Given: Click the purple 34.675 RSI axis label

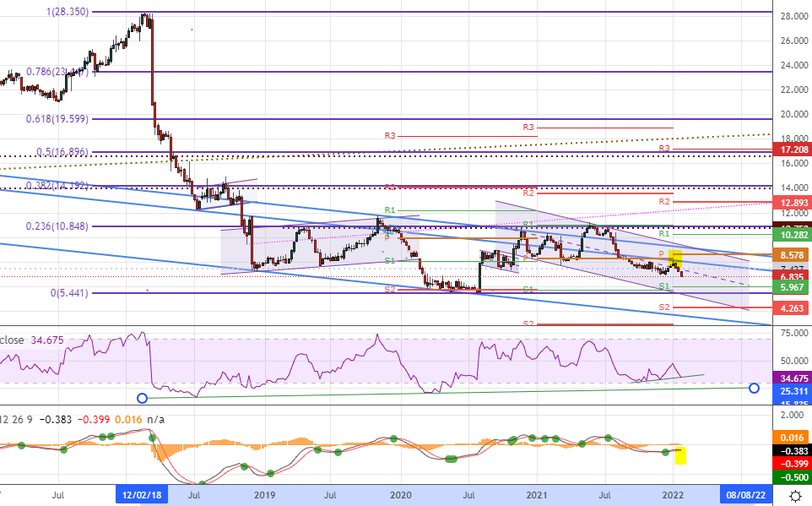Looking at the screenshot, I should [791, 378].
